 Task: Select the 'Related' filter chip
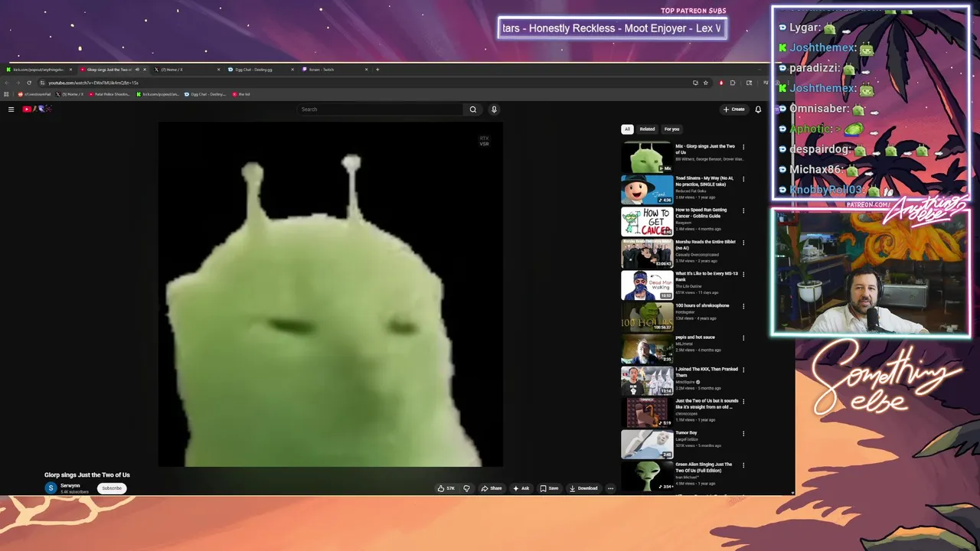point(648,129)
